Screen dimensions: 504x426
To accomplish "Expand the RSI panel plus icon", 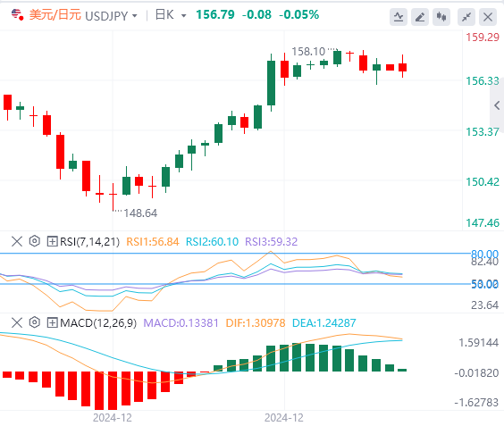I will (x=52, y=241).
